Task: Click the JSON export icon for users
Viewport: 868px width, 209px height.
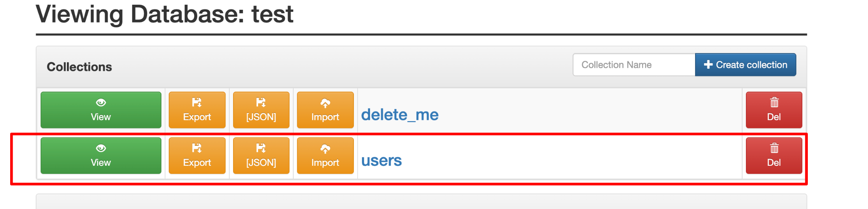Action: (x=261, y=148)
